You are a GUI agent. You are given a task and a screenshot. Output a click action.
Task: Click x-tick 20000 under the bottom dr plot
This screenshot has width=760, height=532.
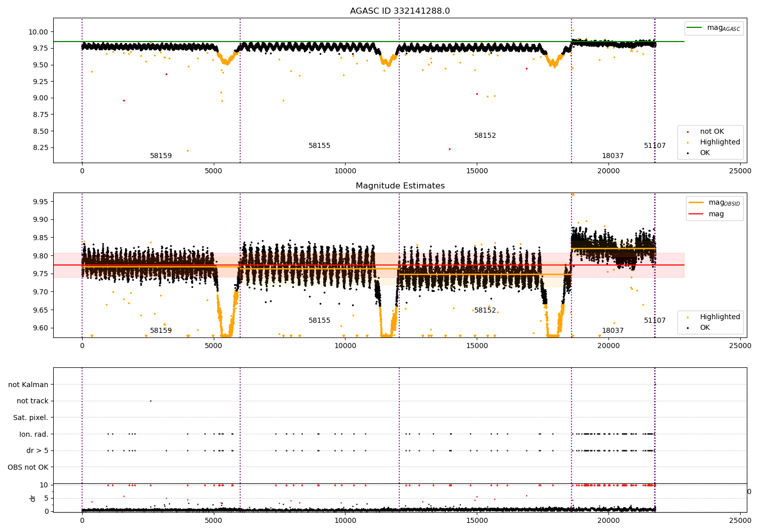coord(609,520)
